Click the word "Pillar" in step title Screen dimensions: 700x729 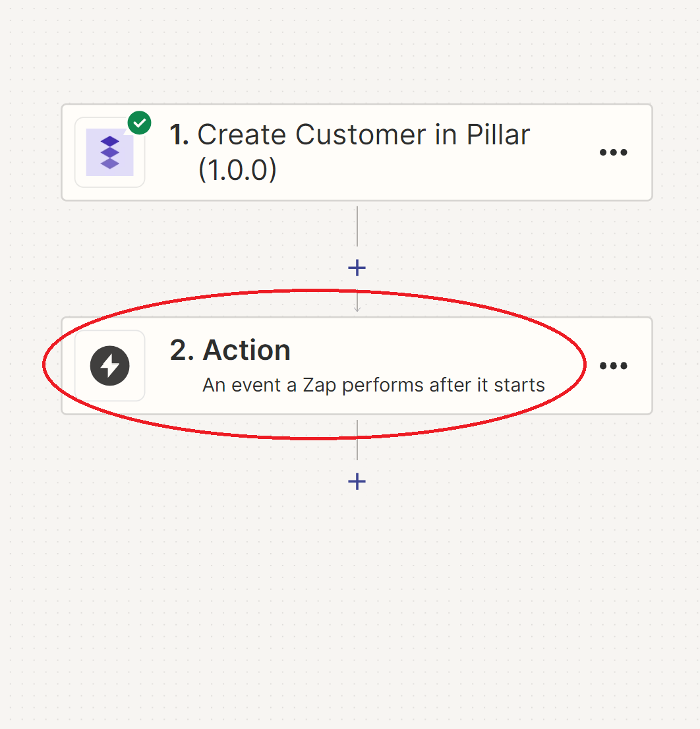point(498,135)
